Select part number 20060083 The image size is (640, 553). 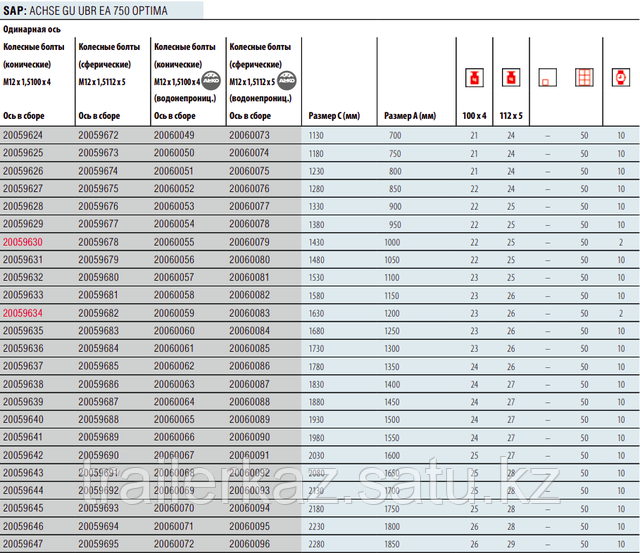click(x=249, y=313)
